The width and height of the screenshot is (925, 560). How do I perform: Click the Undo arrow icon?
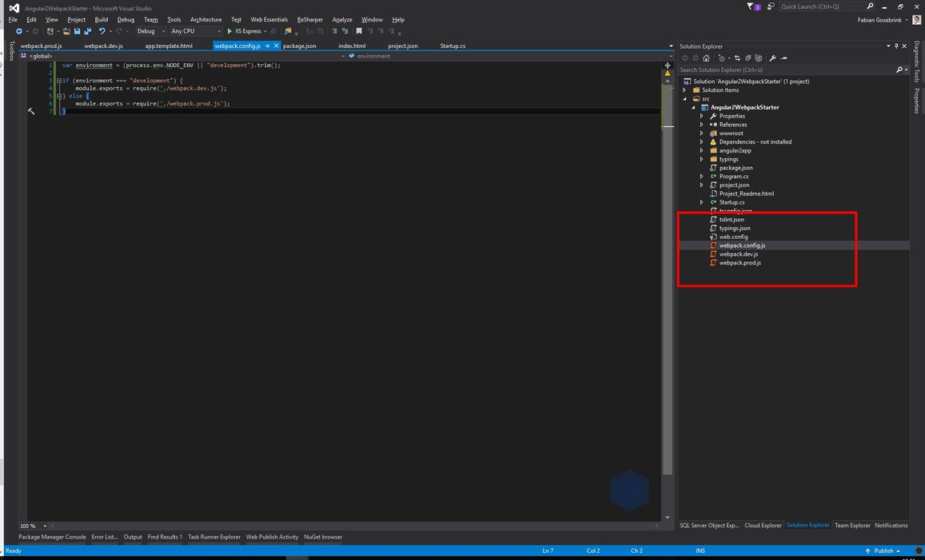point(102,31)
